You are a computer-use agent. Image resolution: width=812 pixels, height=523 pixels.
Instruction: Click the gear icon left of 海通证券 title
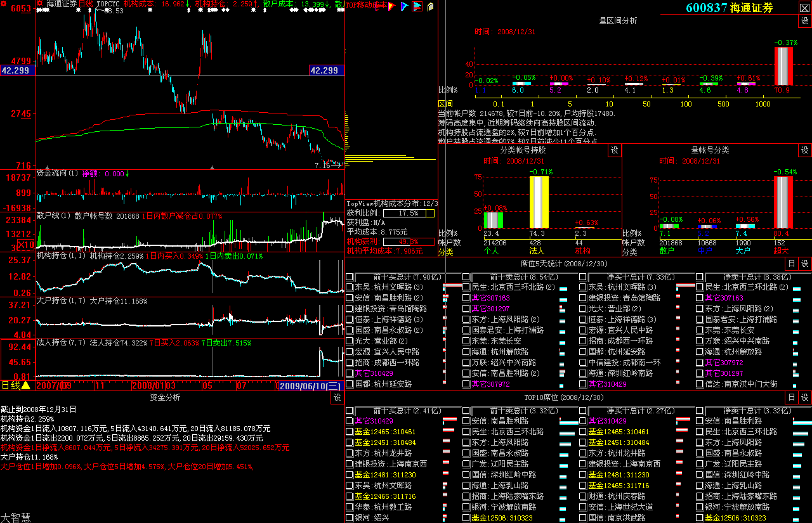coord(40,4)
